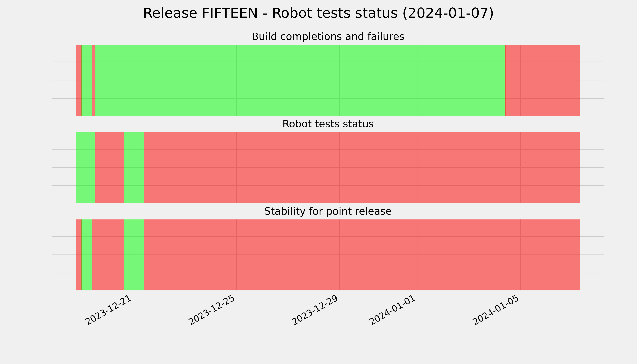637x364 pixels.
Task: Click the first thin red bar at the start of Build completions
Action: (79, 80)
